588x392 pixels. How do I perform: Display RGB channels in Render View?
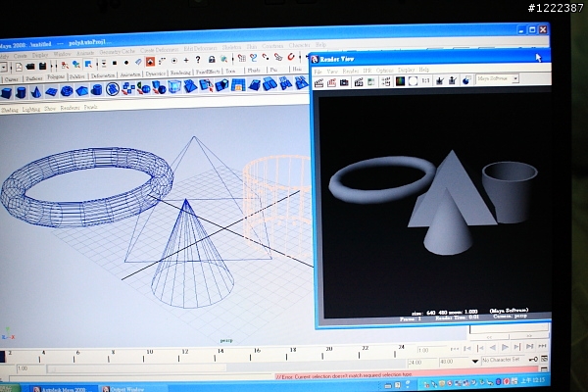tap(400, 81)
